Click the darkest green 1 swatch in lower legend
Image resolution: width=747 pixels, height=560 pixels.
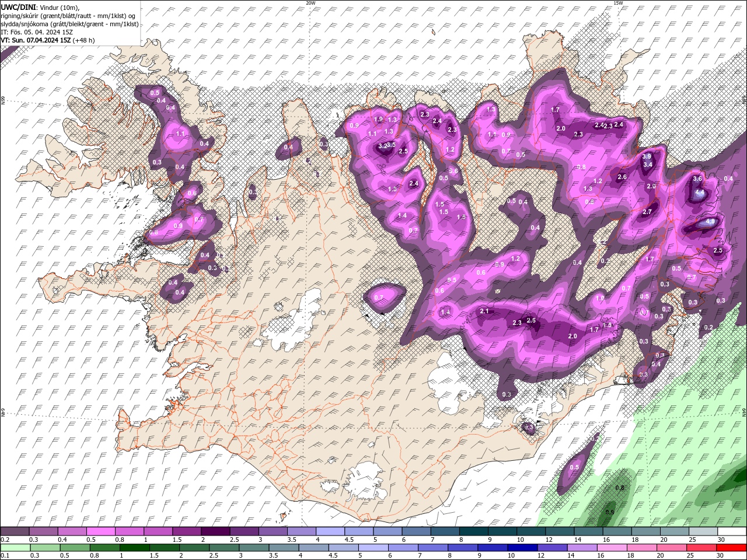tap(134, 548)
